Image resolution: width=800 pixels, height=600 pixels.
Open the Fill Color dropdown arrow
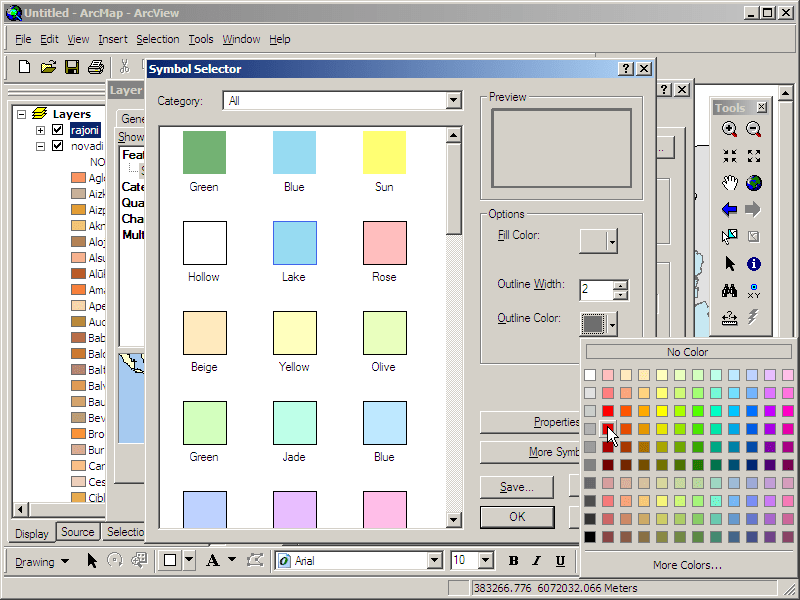(612, 241)
